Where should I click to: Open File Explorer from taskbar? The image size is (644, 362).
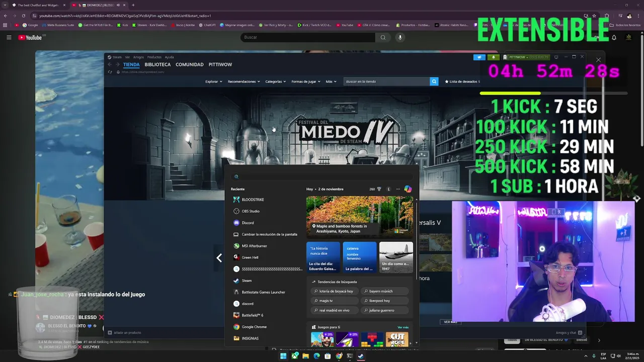305,356
